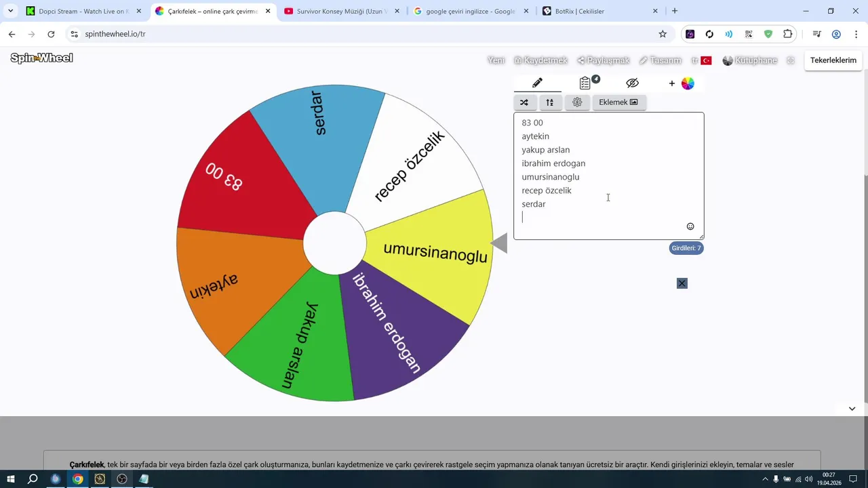Switch to the BotRix Cekilisler tab
868x488 pixels.
600,12
